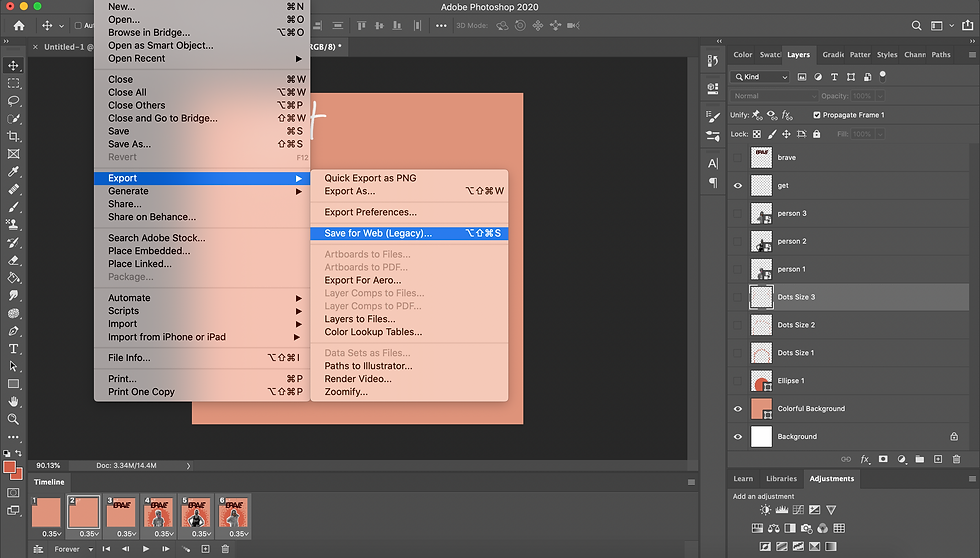Select the Lasso tool

pyautogui.click(x=13, y=101)
